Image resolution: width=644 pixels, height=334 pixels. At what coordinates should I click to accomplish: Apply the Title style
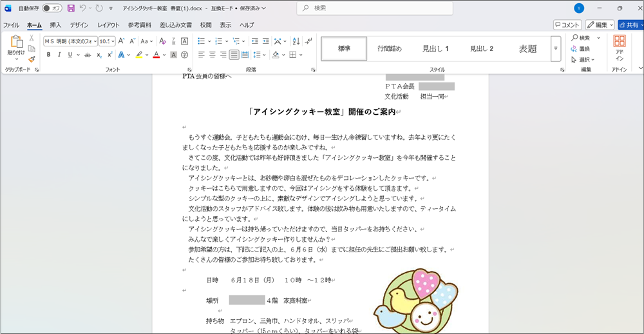point(528,48)
